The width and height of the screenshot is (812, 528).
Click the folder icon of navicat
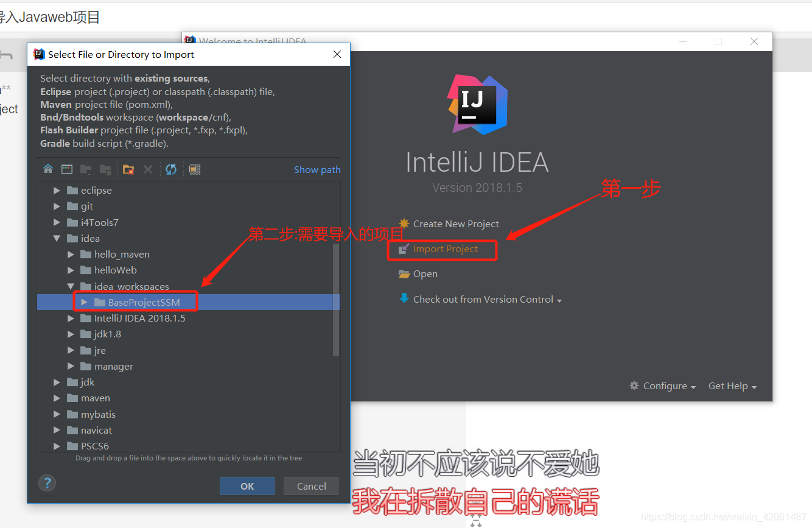[x=72, y=430]
